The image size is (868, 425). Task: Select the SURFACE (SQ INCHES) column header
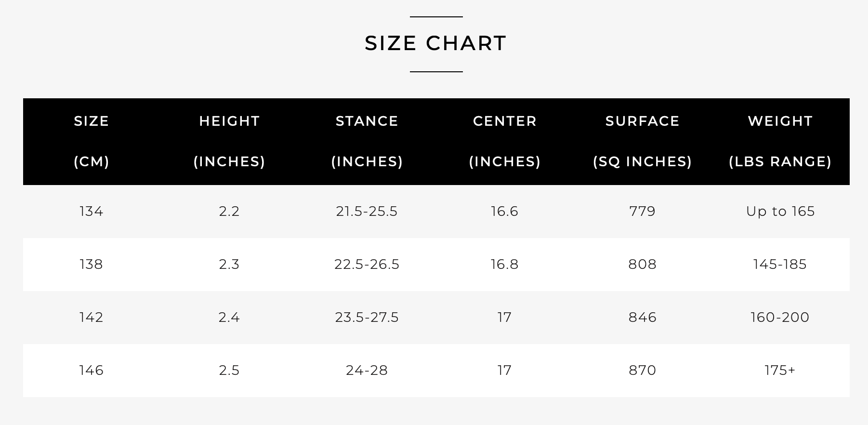[x=643, y=141]
